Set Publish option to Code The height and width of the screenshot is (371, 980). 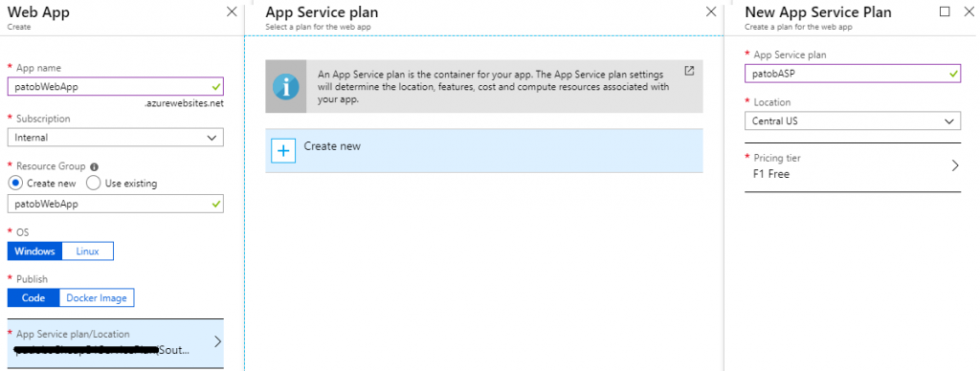(33, 298)
